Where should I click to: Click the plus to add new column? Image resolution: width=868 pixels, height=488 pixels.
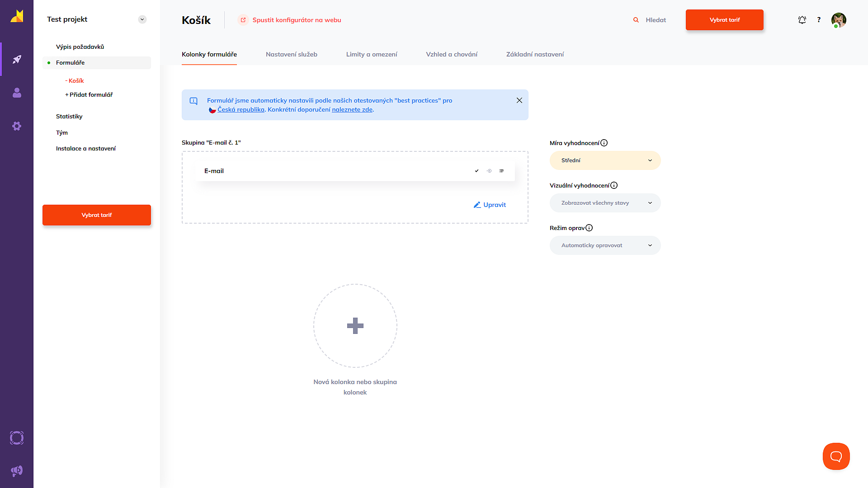point(355,326)
